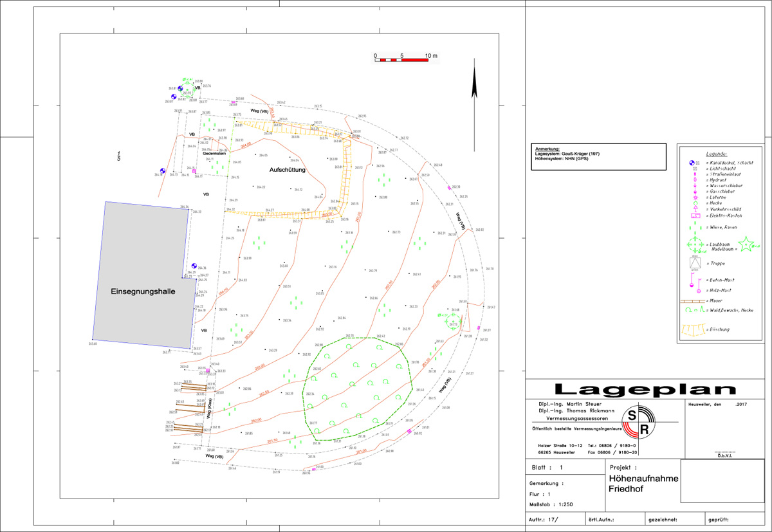Click the Lagesystem: Gauß-Krüger line

click(x=567, y=153)
